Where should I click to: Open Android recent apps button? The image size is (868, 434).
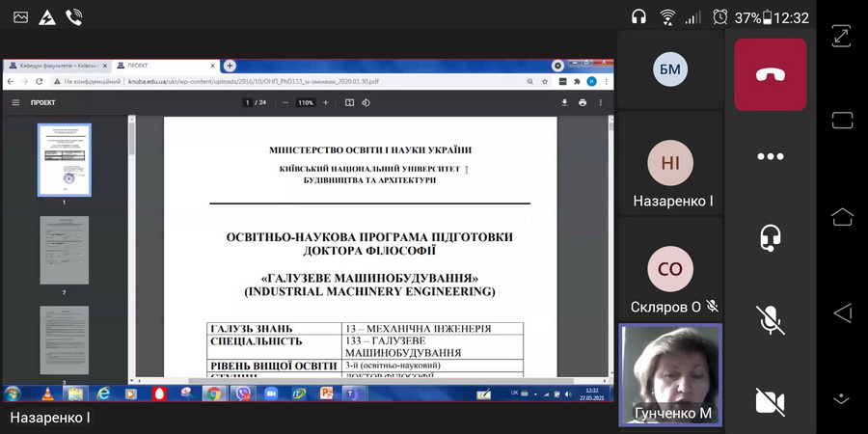tap(842, 120)
